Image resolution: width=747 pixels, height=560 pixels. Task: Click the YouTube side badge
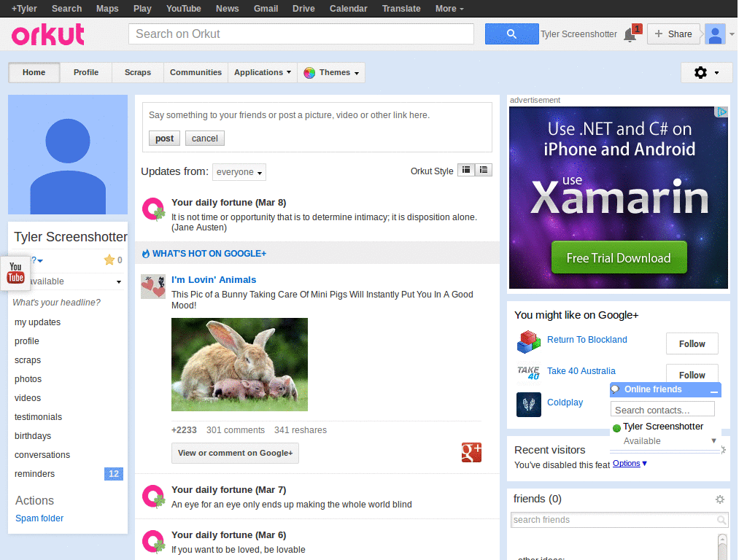pos(15,273)
